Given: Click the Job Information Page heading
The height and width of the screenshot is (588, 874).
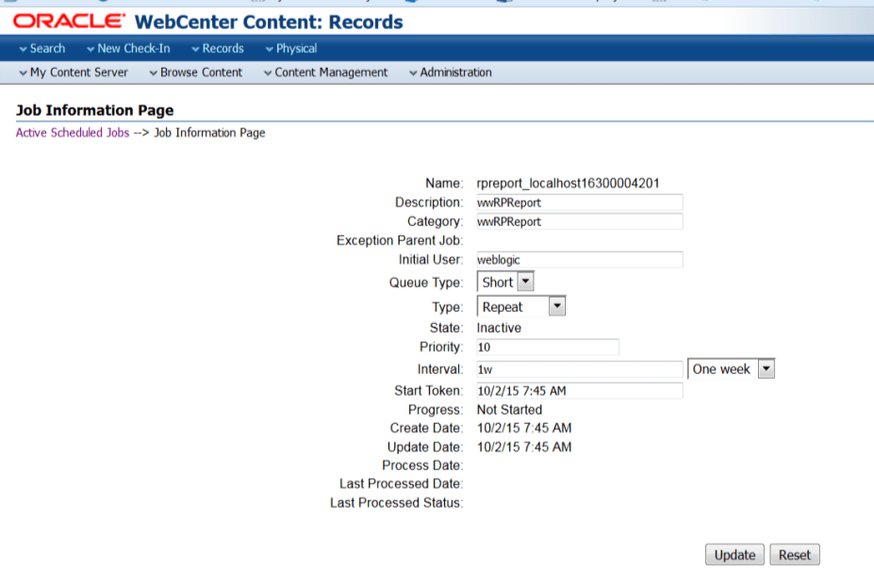Looking at the screenshot, I should coord(95,110).
